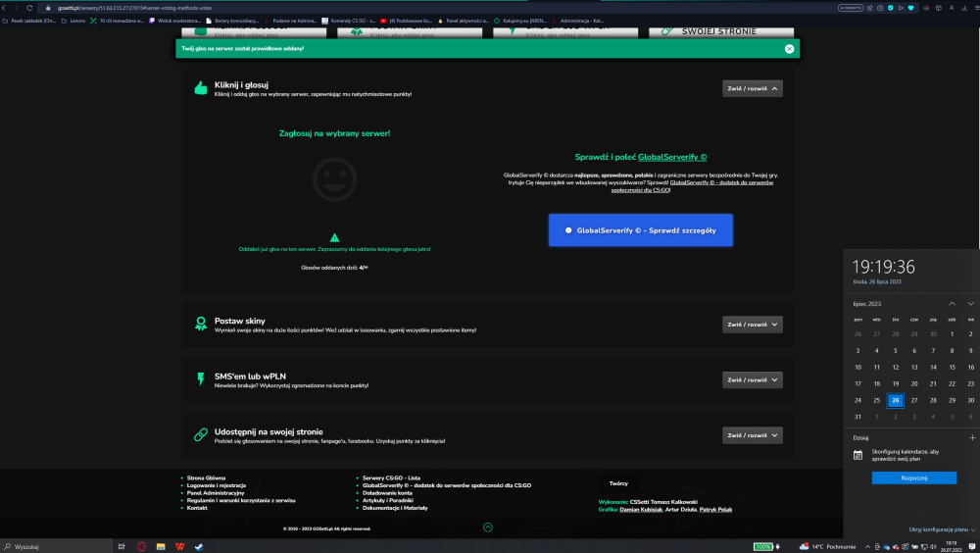Open Patryk Polak credit link
Viewport: 980px width, 553px height.
(715, 510)
